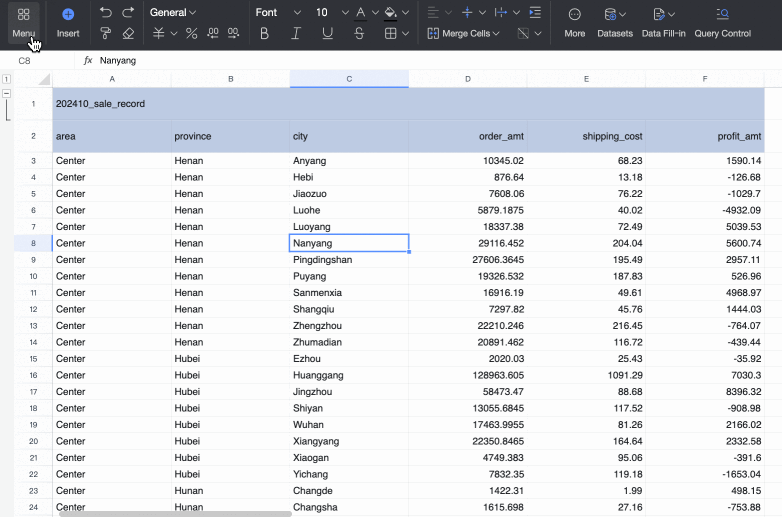782x517 pixels.
Task: Click the fill color bucket swatch
Action: pyautogui.click(x=390, y=13)
